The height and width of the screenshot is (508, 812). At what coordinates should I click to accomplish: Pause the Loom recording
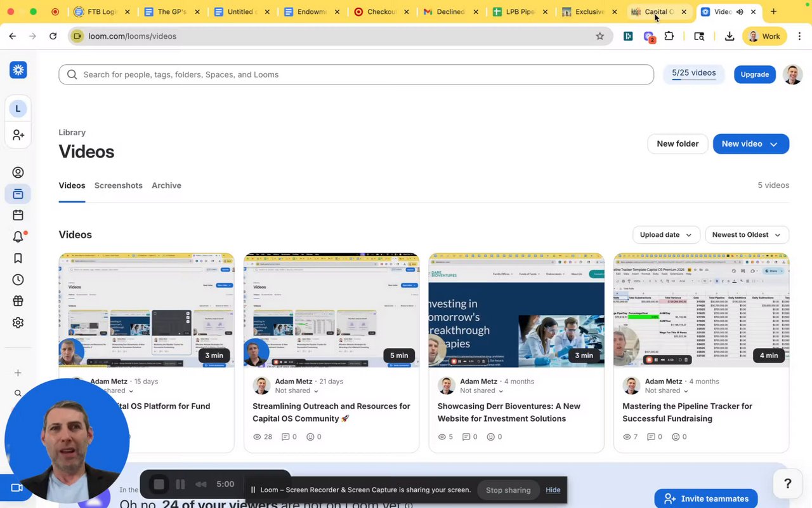[x=180, y=485]
